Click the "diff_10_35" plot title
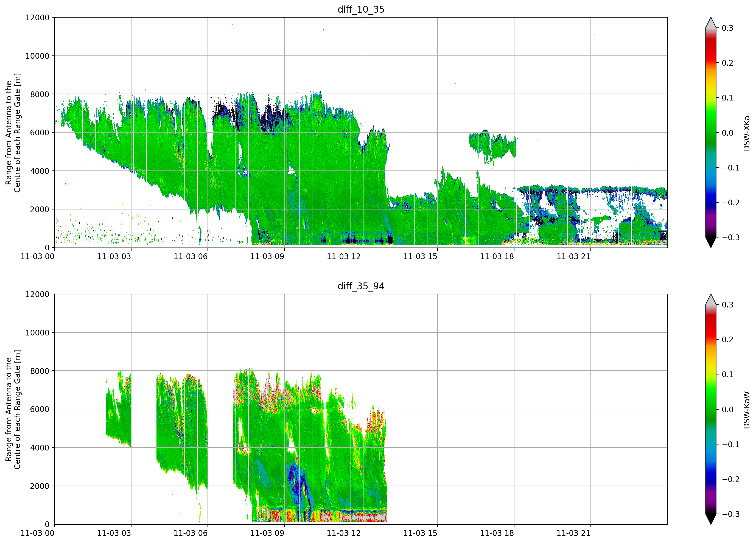 pyautogui.click(x=361, y=9)
